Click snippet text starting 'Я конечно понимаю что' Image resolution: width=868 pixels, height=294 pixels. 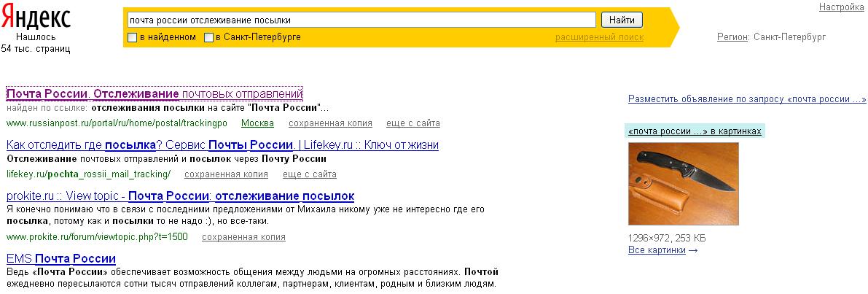click(x=245, y=215)
